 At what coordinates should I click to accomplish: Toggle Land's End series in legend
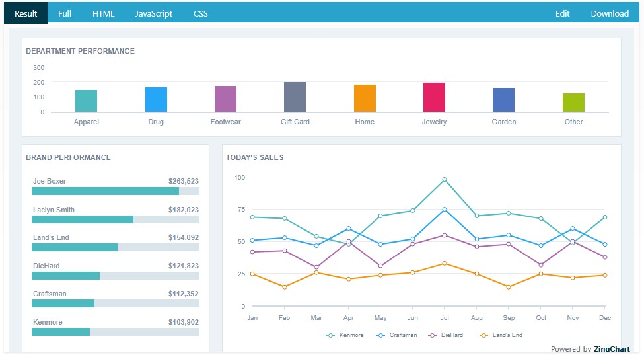(x=501, y=335)
